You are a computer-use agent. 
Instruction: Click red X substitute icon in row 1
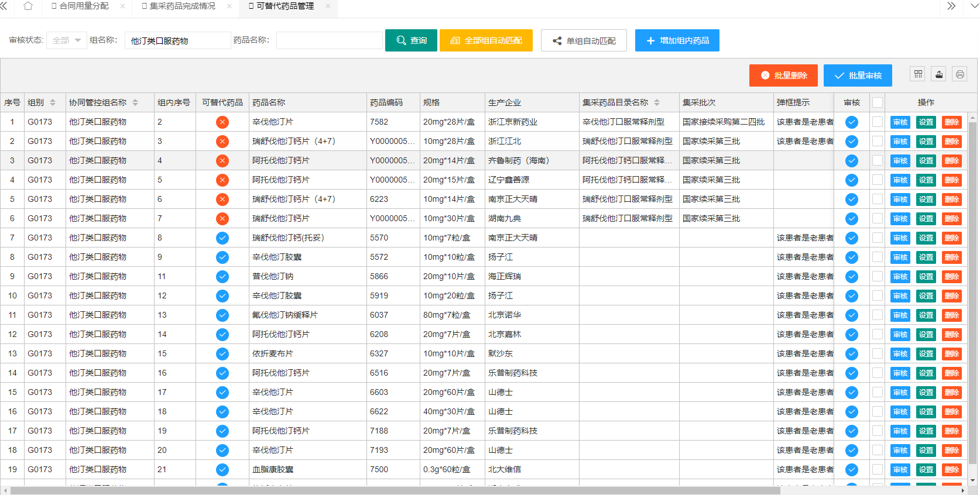[x=222, y=122]
